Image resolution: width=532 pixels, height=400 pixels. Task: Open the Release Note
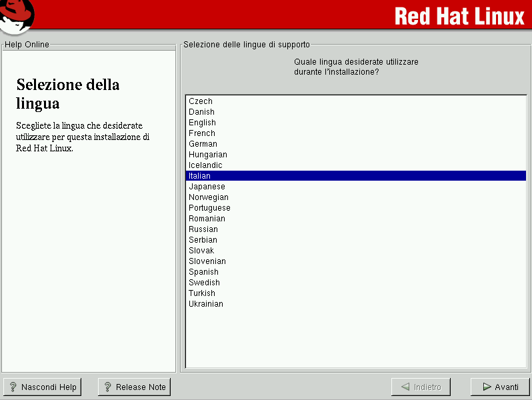(134, 387)
